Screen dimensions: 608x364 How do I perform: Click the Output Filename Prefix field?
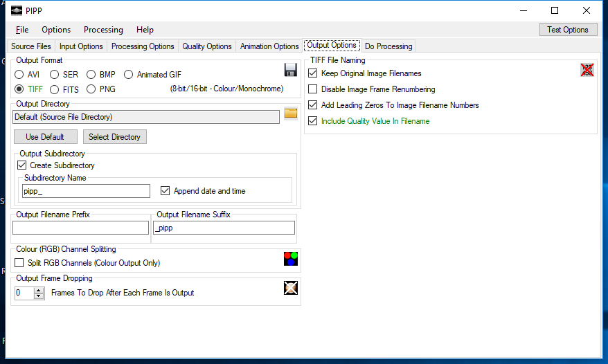coord(80,228)
